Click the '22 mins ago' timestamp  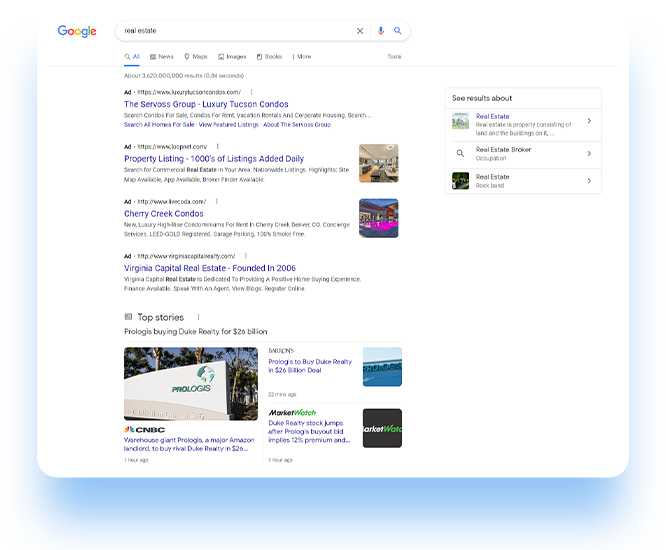coord(282,395)
